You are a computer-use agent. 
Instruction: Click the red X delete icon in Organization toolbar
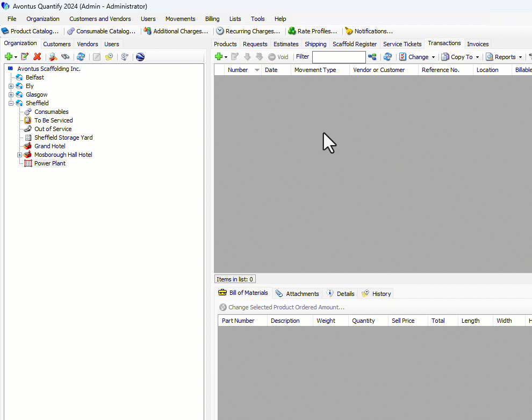37,57
